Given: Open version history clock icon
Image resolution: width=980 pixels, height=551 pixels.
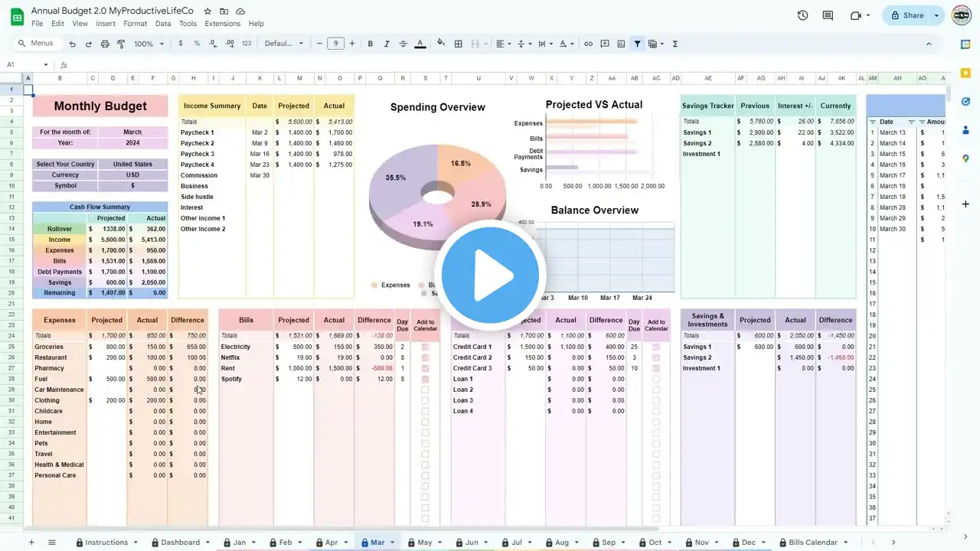Looking at the screenshot, I should [x=802, y=15].
